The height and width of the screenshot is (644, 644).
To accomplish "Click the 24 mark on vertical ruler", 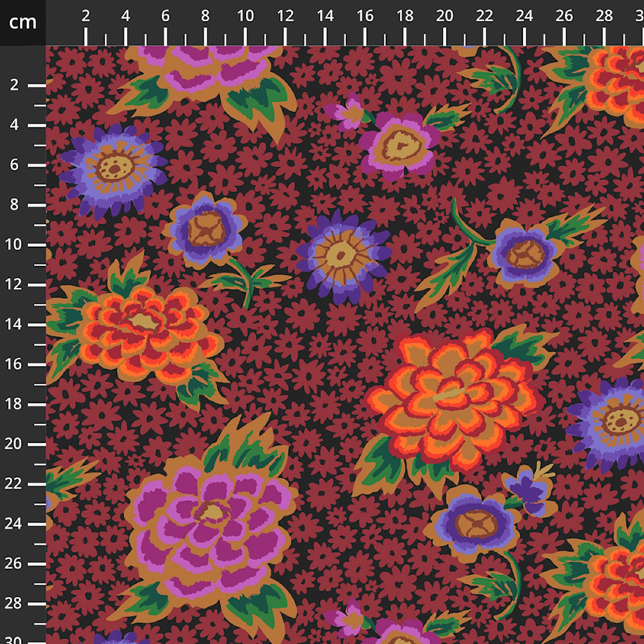I will coord(13,524).
